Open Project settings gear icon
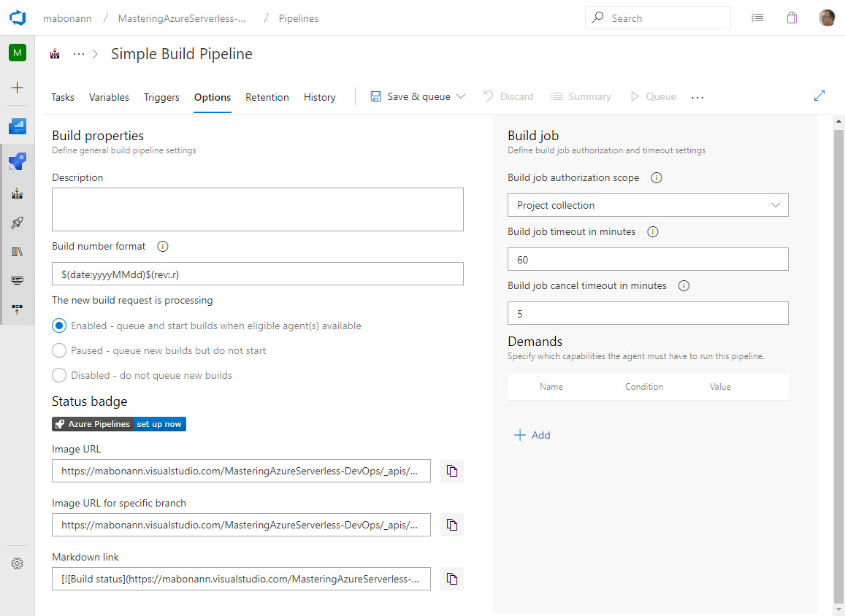The height and width of the screenshot is (616, 845). (18, 563)
